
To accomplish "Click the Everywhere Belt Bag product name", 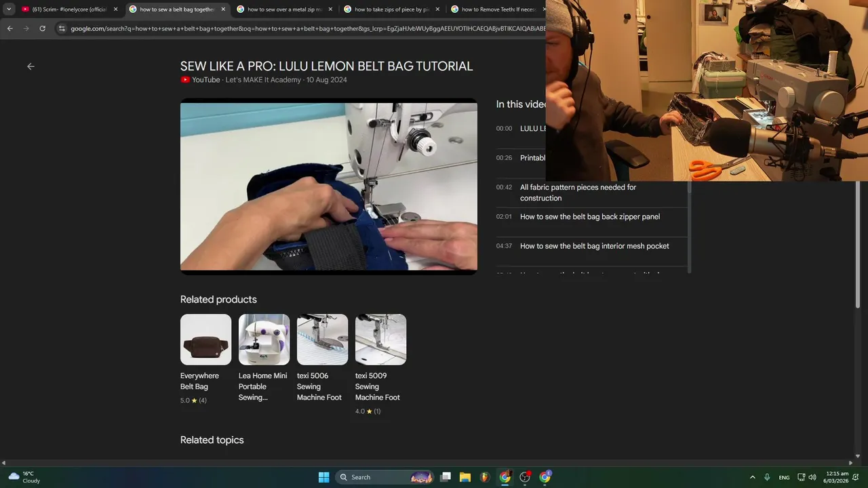I will [x=199, y=381].
